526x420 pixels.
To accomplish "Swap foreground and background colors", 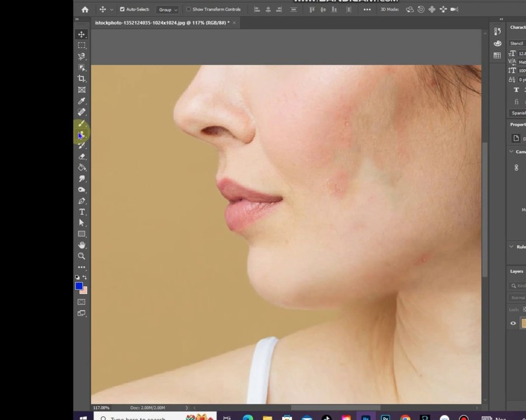I will point(85,277).
